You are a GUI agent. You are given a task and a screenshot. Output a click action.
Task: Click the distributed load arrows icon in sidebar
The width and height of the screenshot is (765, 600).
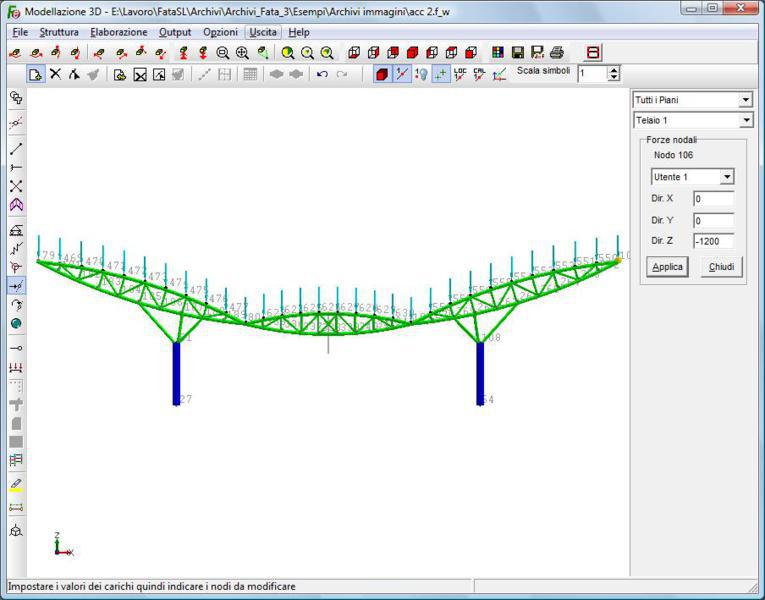click(x=16, y=367)
